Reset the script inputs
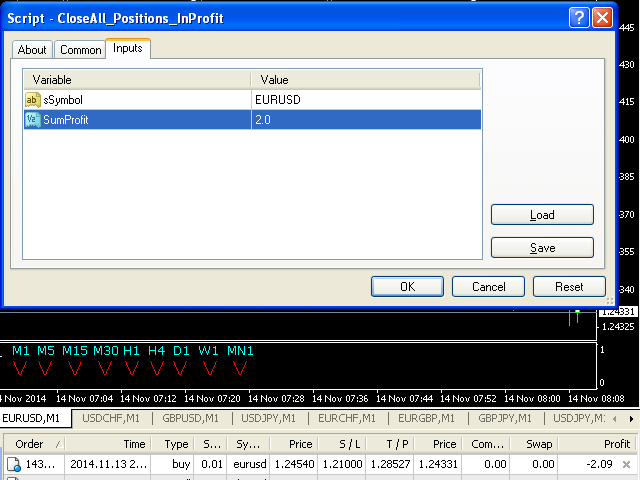The height and width of the screenshot is (480, 640). tap(569, 287)
